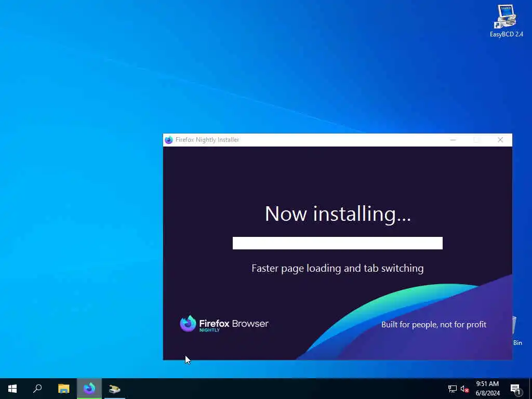This screenshot has height=399, width=532.
Task: Click the installation progress bar
Action: coord(337,243)
